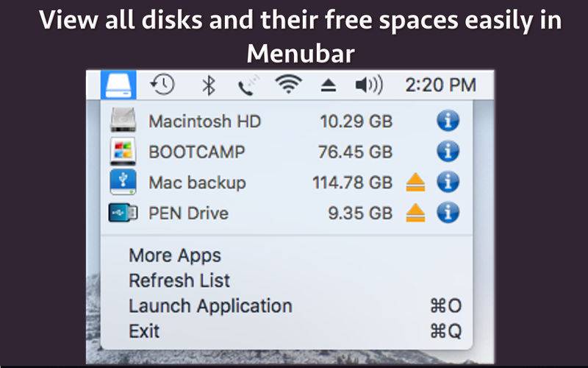Select the BOOTCAMP disk entry
The height and width of the screenshot is (368, 588).
[287, 152]
